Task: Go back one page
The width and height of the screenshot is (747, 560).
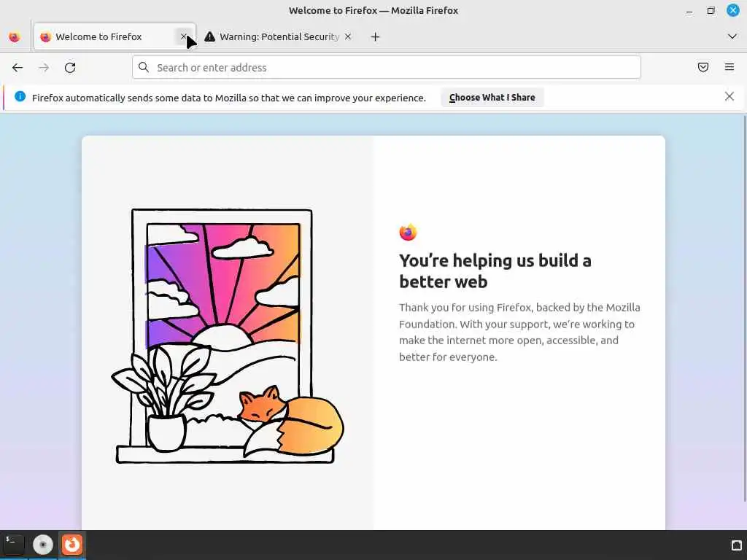Action: tap(18, 68)
